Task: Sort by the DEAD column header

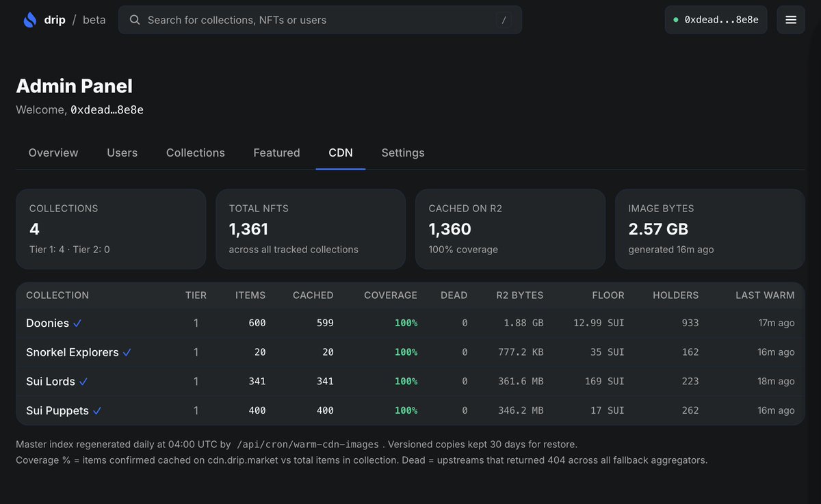Action: point(454,295)
